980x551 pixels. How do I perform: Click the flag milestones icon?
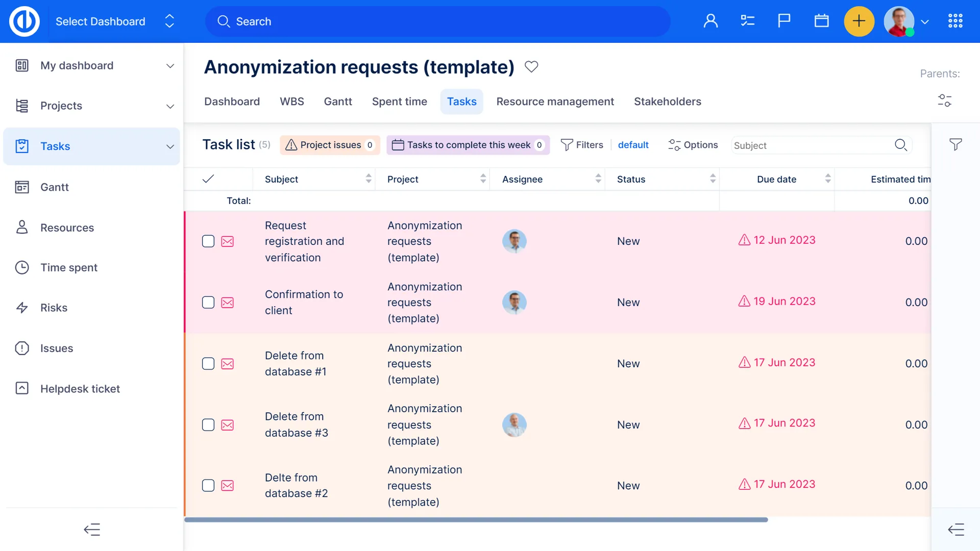click(x=784, y=21)
